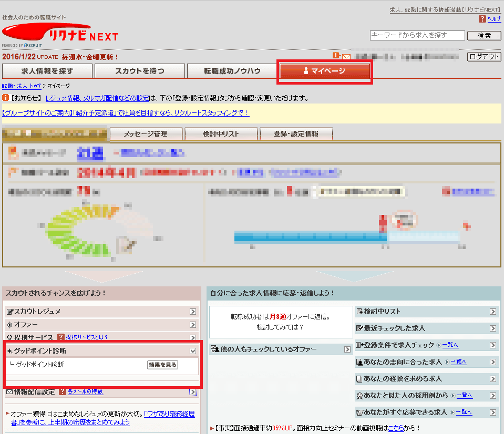The width and height of the screenshot is (504, 434).
Task: Switch to the 検討中リスト tab
Action: [x=221, y=134]
